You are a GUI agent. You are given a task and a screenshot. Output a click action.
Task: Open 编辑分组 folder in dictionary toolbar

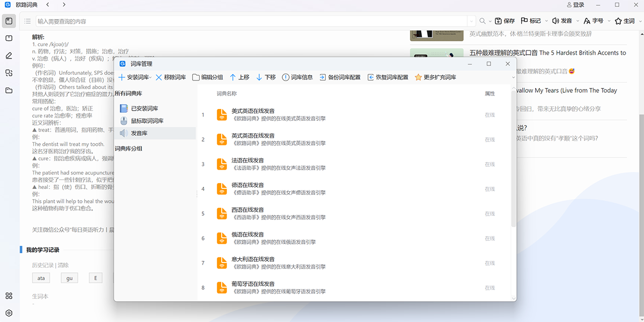coord(208,77)
